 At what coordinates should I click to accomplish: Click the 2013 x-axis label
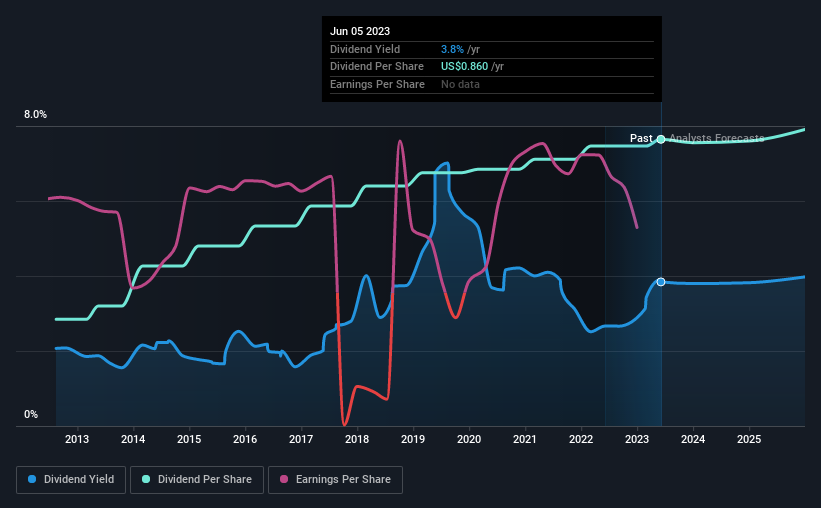(77, 439)
